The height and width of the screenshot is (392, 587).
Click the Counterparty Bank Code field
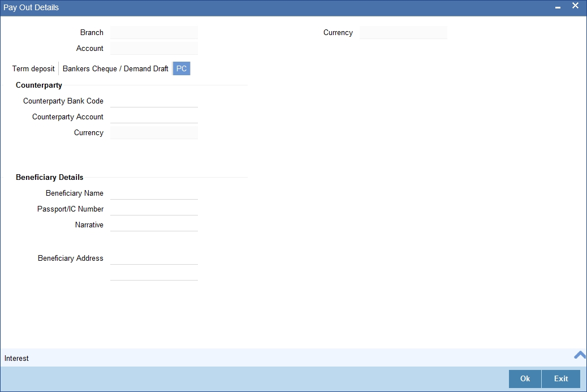click(154, 101)
